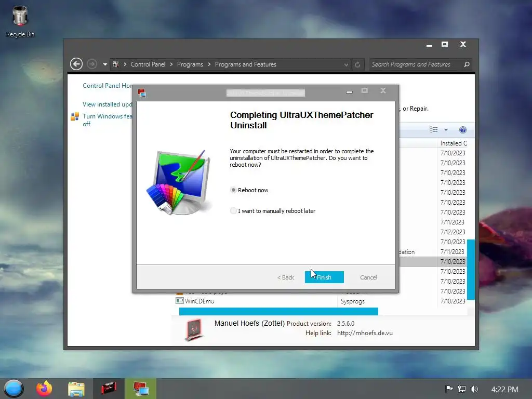Click the Start orb on taskbar
The width and height of the screenshot is (532, 399).
14,389
